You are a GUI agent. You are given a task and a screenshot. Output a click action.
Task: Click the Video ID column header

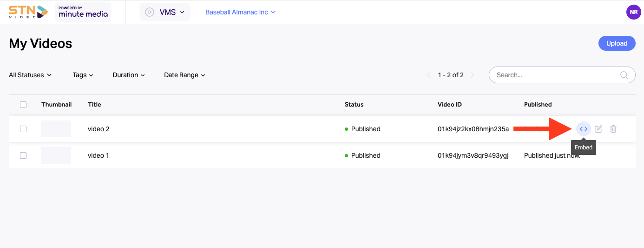click(450, 105)
